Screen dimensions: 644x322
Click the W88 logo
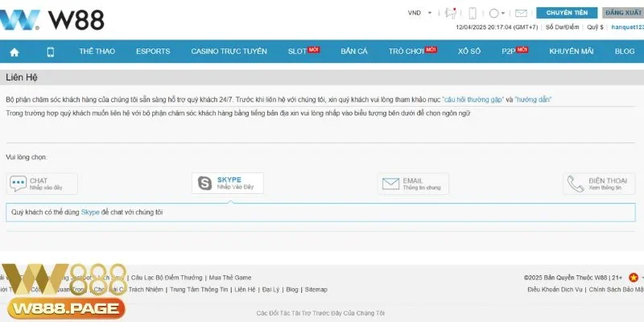[x=52, y=19]
